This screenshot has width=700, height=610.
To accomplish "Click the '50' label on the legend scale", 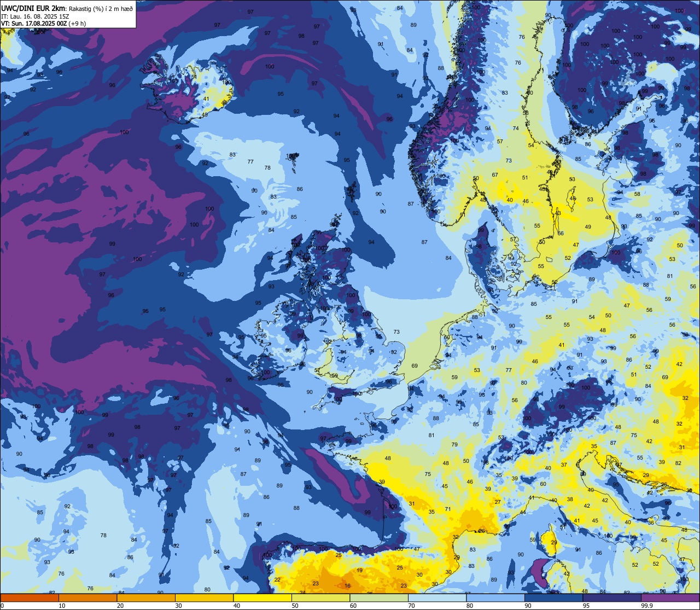I will click(295, 606).
